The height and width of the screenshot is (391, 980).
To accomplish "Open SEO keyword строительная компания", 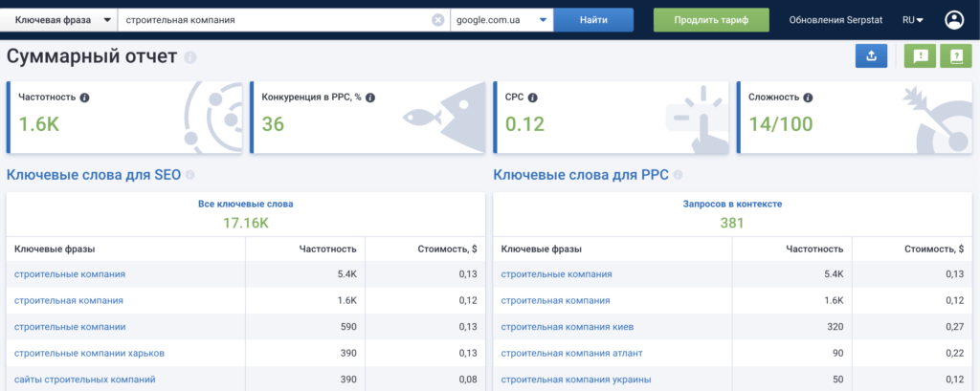I will (69, 300).
